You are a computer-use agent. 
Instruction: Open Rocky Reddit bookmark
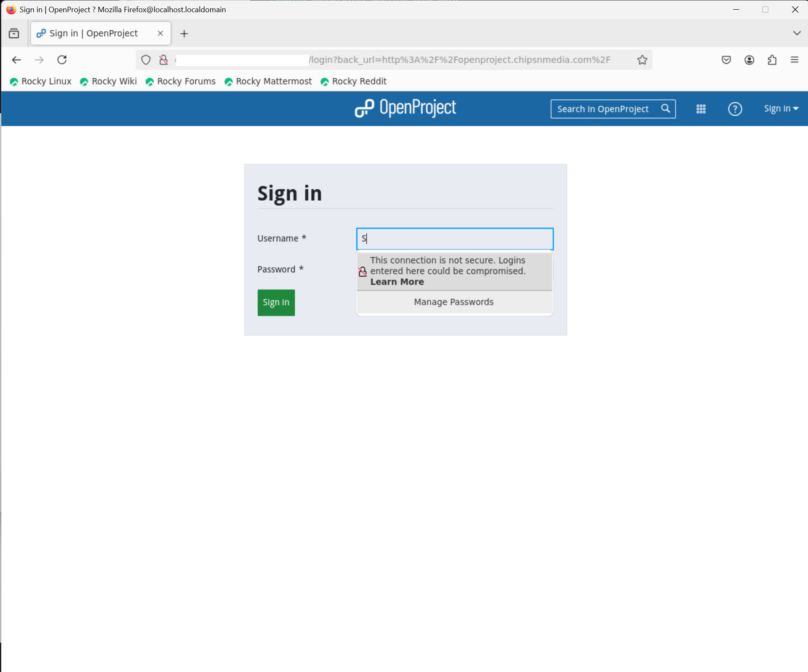click(x=354, y=81)
